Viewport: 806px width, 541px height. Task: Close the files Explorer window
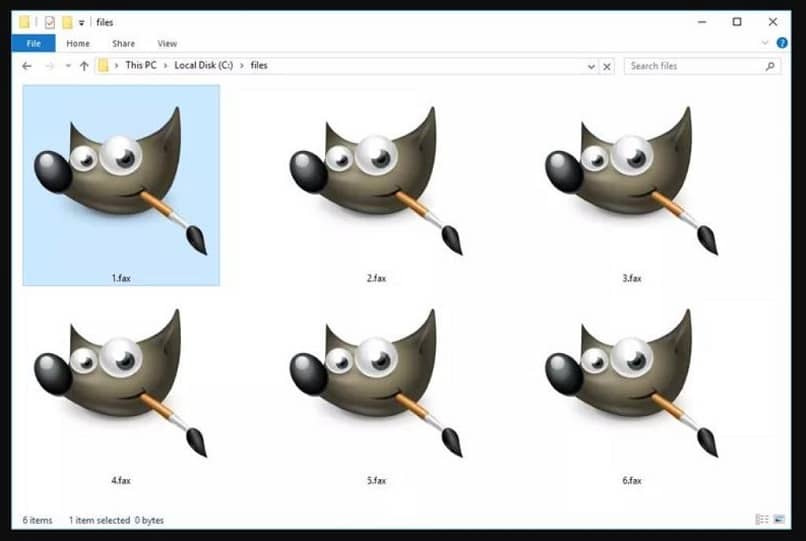pos(773,22)
